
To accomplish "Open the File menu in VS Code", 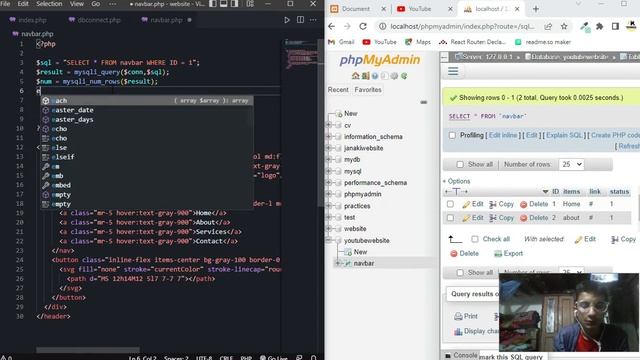I will (x=5, y=4).
